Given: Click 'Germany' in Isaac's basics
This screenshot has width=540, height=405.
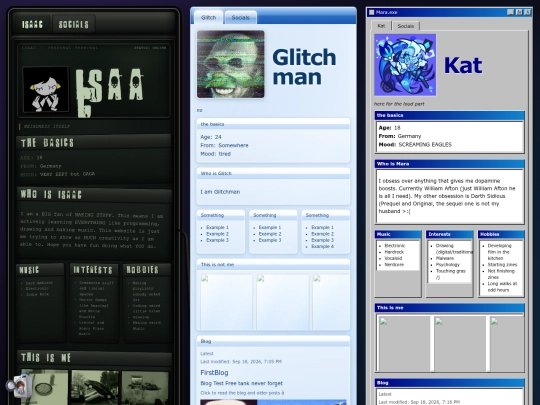Looking at the screenshot, I should pyautogui.click(x=50, y=166).
